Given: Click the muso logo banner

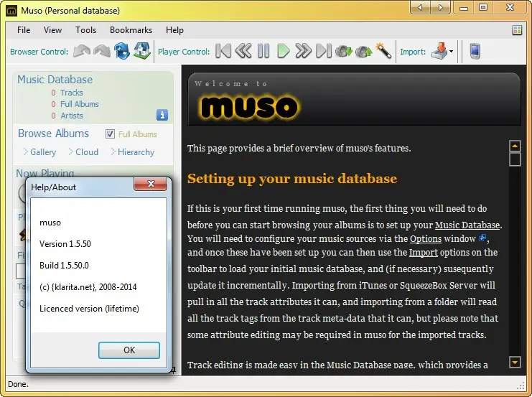Looking at the screenshot, I should click(x=248, y=106).
